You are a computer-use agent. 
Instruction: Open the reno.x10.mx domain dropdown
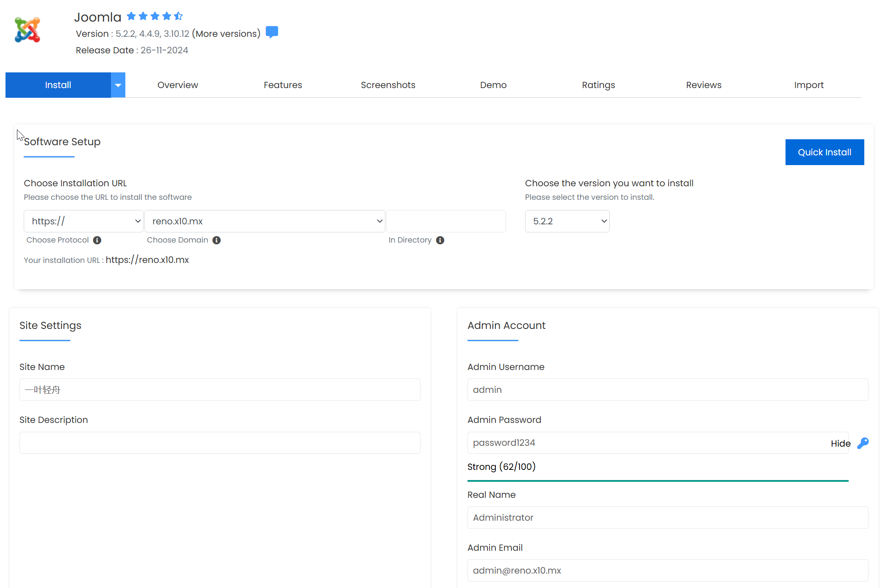click(265, 221)
